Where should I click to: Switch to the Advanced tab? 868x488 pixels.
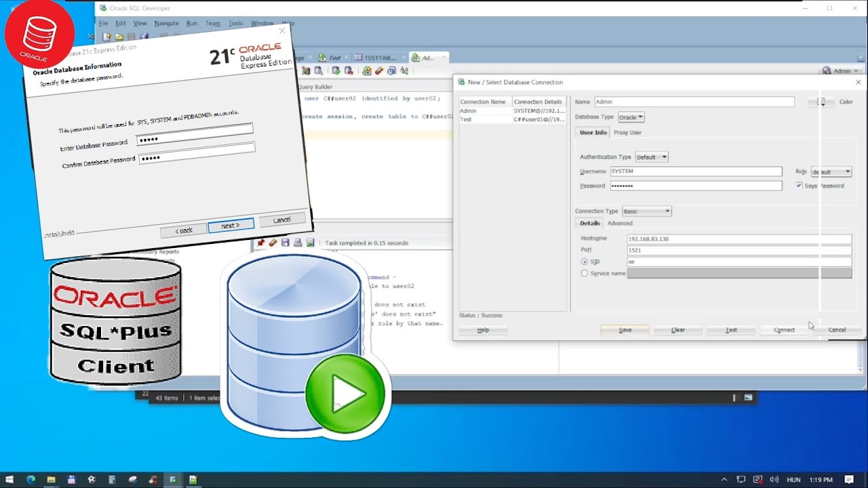coord(620,223)
